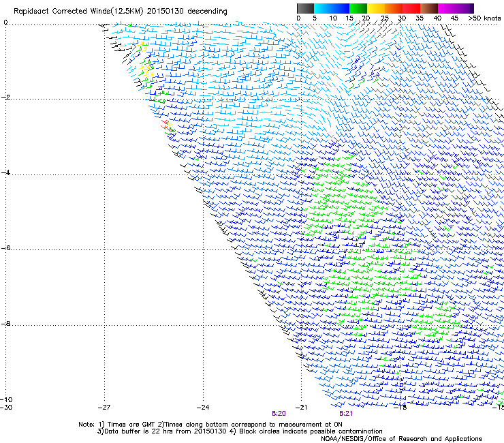Screen dimensions: 504x443
Task: Click the red 30-35 knots color segment
Action: click(411, 8)
